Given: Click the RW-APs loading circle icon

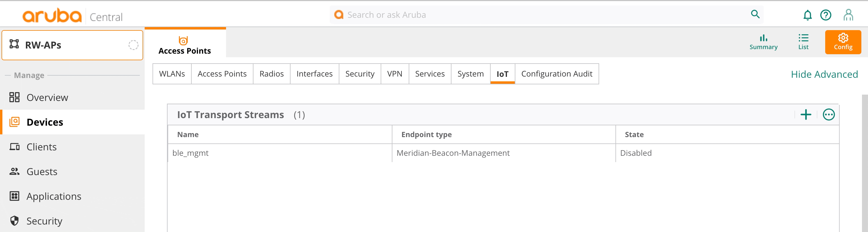Looking at the screenshot, I should tap(133, 45).
